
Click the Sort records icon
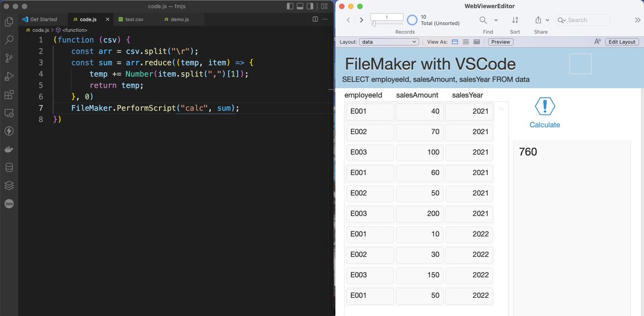515,20
